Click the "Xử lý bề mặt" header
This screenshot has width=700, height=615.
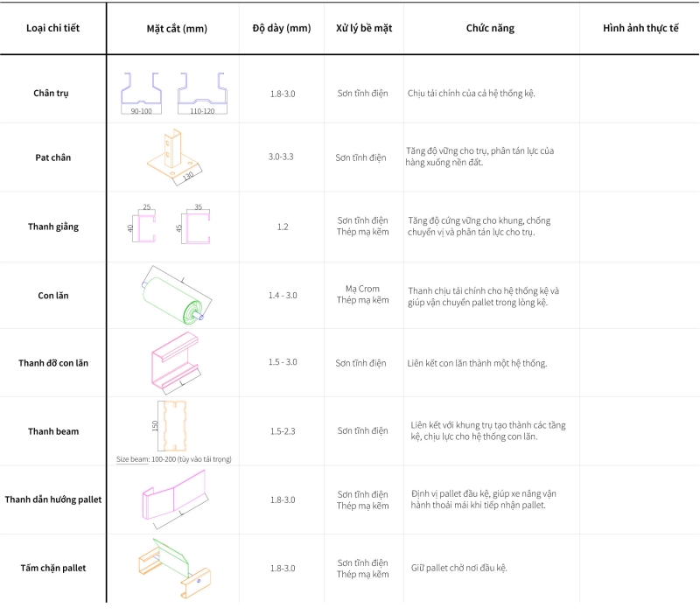click(364, 28)
